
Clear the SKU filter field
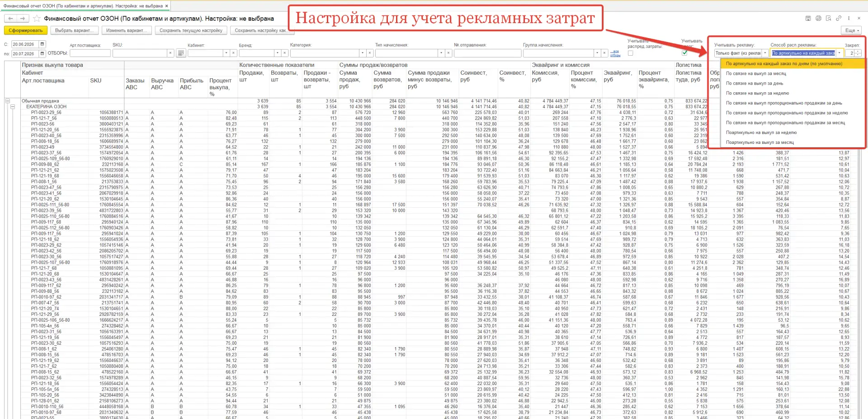pyautogui.click(x=170, y=53)
